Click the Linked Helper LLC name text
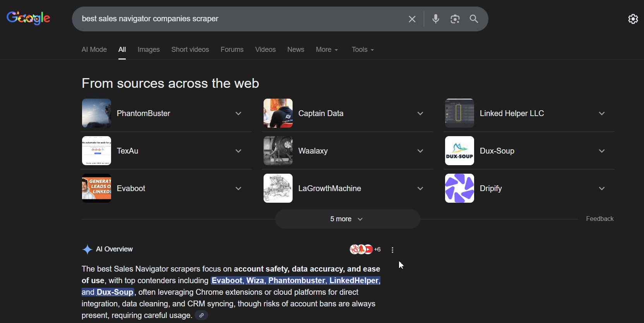 pyautogui.click(x=512, y=113)
